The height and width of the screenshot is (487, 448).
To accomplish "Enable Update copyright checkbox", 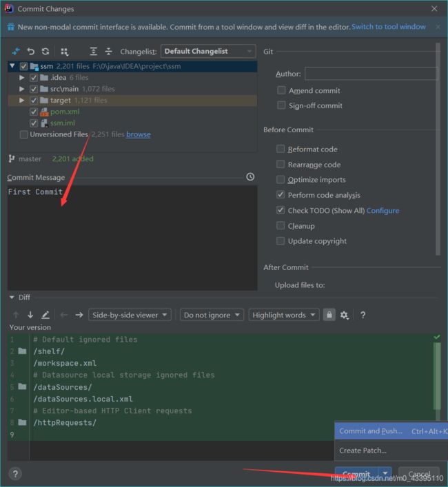I will pos(281,241).
